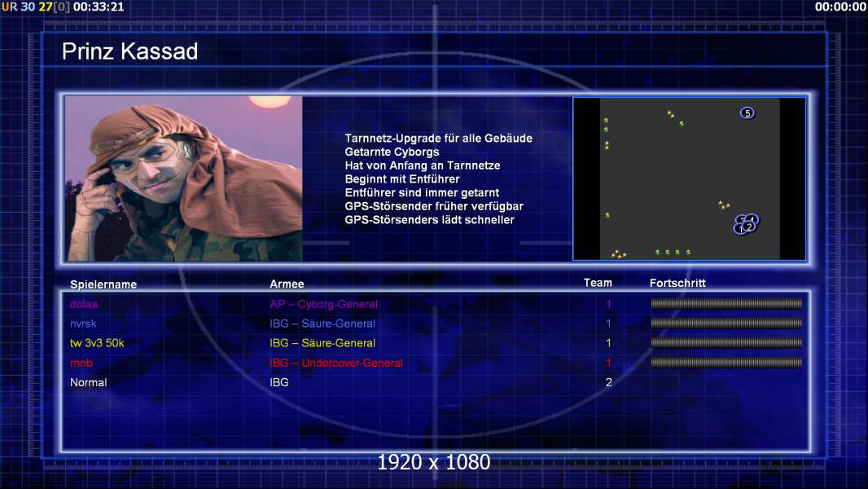Click "Hat von Anfang an Tarnnetze"
This screenshot has width=868, height=489.
423,165
